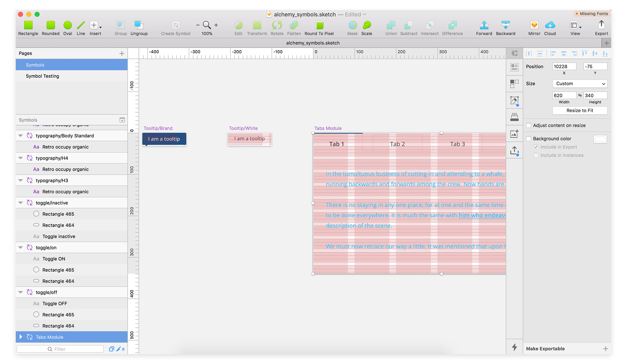Click the Width field
The width and height of the screenshot is (627, 364).
tap(564, 95)
